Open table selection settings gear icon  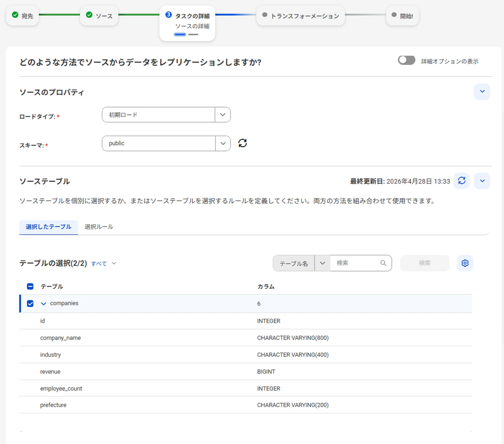click(x=465, y=263)
